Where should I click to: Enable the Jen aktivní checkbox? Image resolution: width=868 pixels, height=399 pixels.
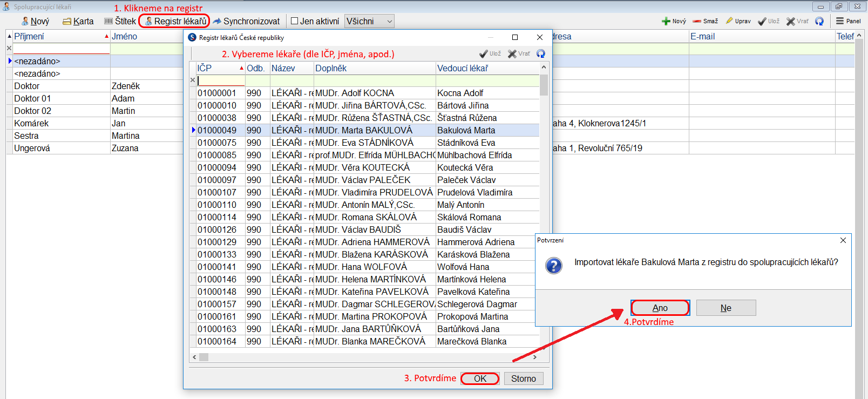(295, 21)
